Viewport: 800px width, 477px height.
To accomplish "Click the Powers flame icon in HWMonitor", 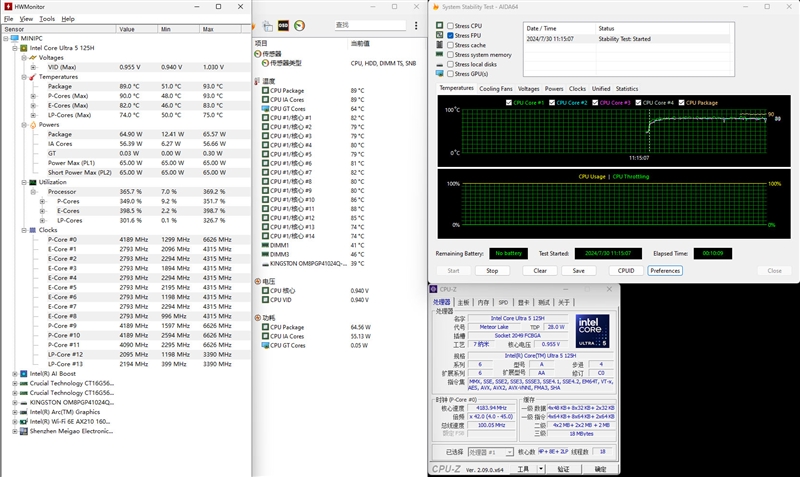I will pos(33,124).
